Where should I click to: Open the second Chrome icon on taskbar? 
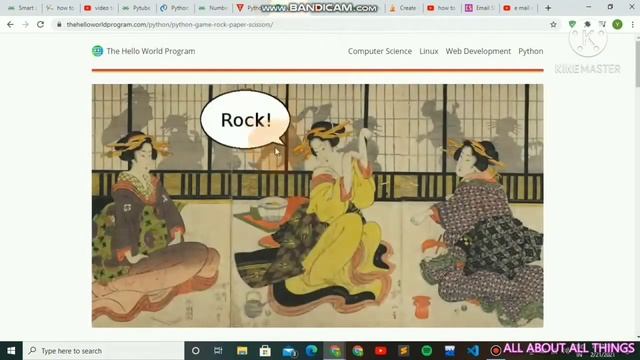pyautogui.click(x=358, y=351)
